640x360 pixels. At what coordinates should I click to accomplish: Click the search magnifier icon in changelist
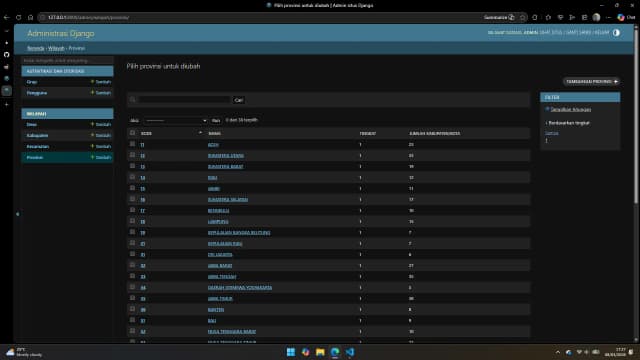click(133, 100)
